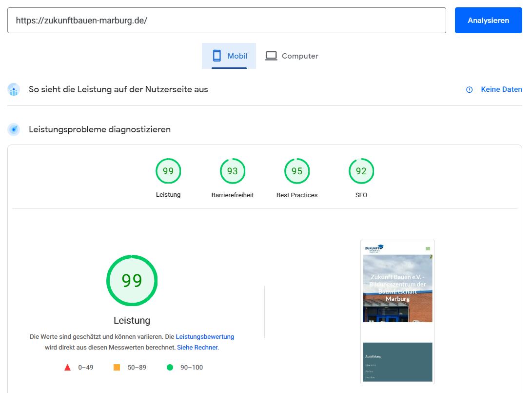Click the green circle 90–100 legend
Viewport: 532px width, 393px height.
pos(170,368)
